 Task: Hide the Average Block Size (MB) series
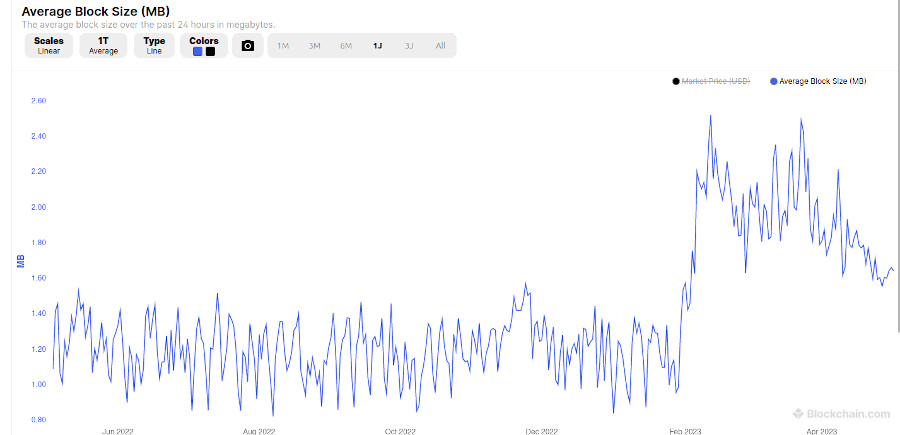click(824, 81)
